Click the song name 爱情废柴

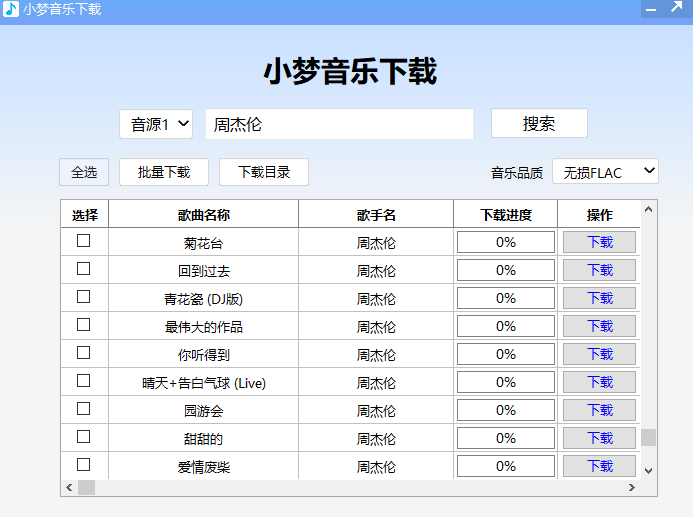204,467
